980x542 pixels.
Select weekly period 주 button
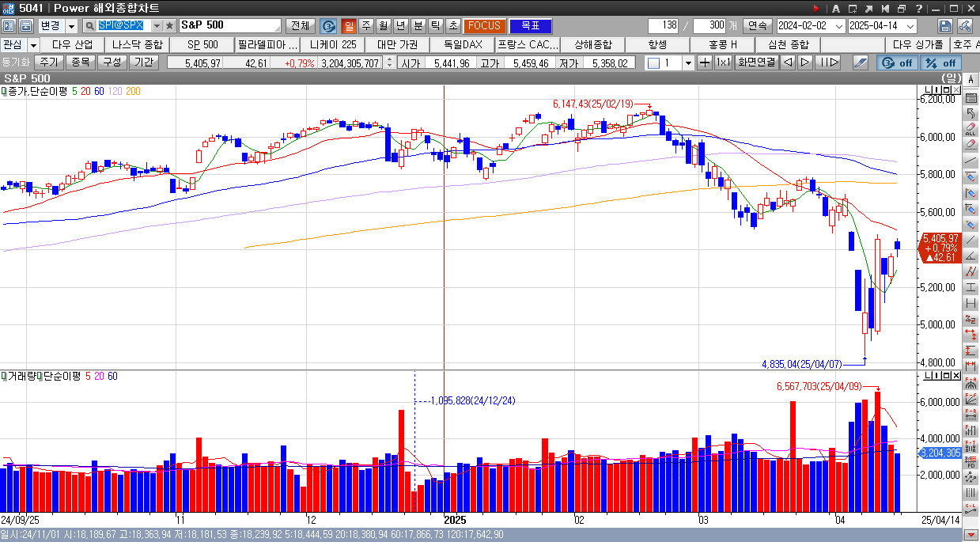click(366, 26)
